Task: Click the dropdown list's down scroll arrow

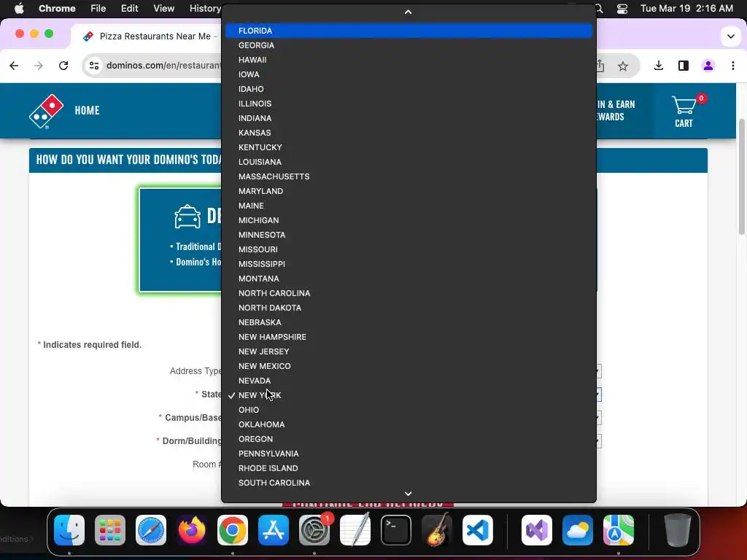Action: tap(409, 494)
